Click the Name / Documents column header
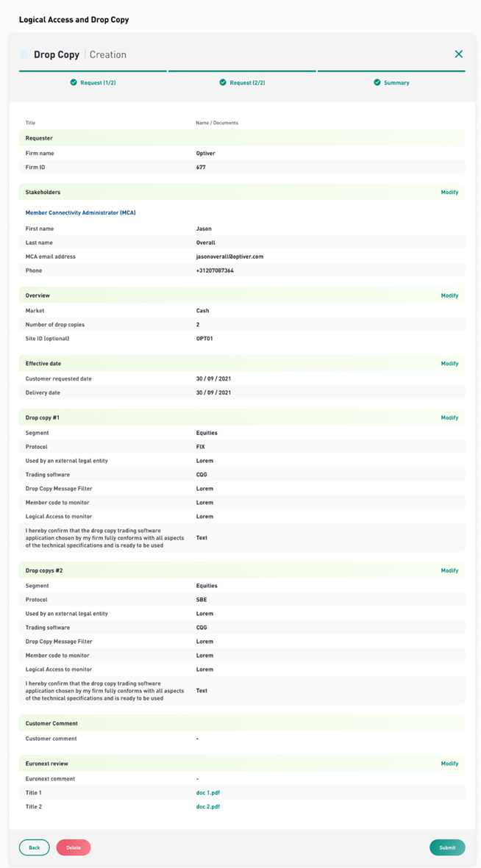 tap(217, 123)
